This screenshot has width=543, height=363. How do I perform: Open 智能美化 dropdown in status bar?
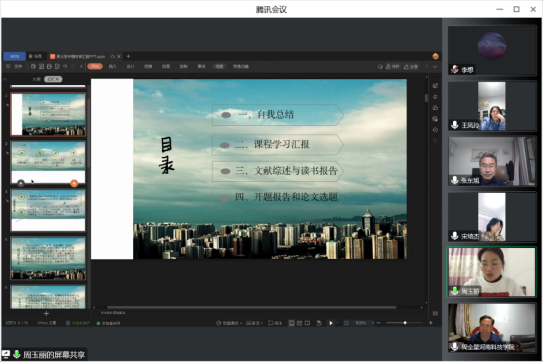(x=229, y=323)
